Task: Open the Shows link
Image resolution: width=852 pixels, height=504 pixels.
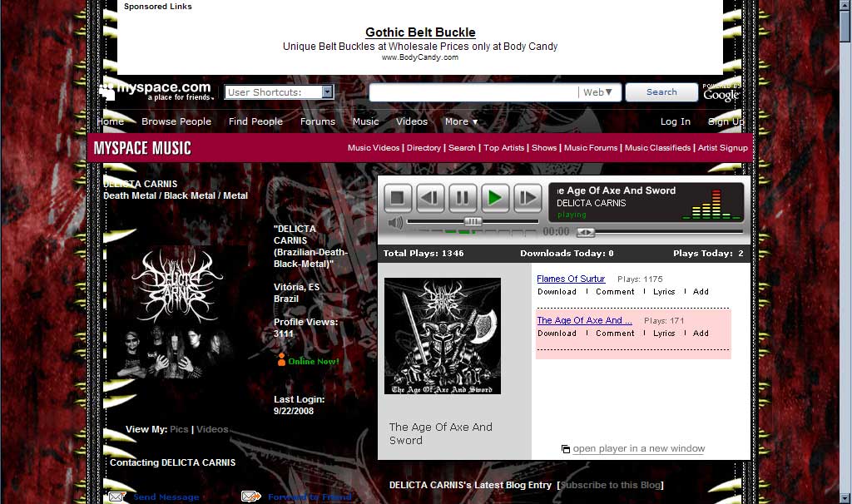Action: (544, 148)
